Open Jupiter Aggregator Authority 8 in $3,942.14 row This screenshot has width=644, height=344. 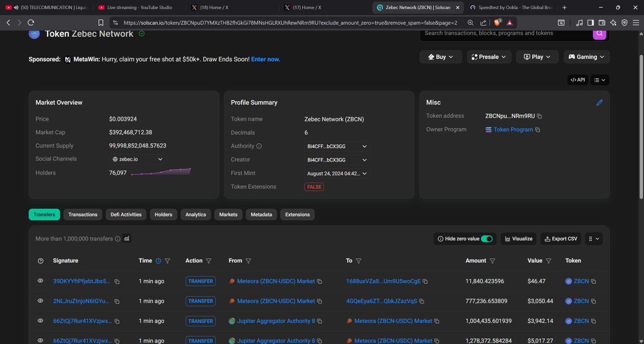point(276,321)
